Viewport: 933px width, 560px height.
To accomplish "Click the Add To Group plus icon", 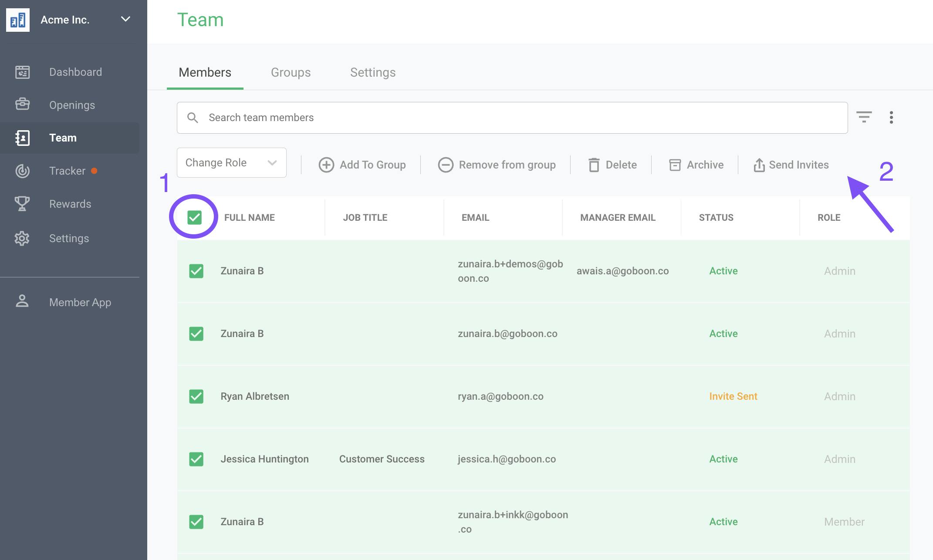I will coord(326,165).
